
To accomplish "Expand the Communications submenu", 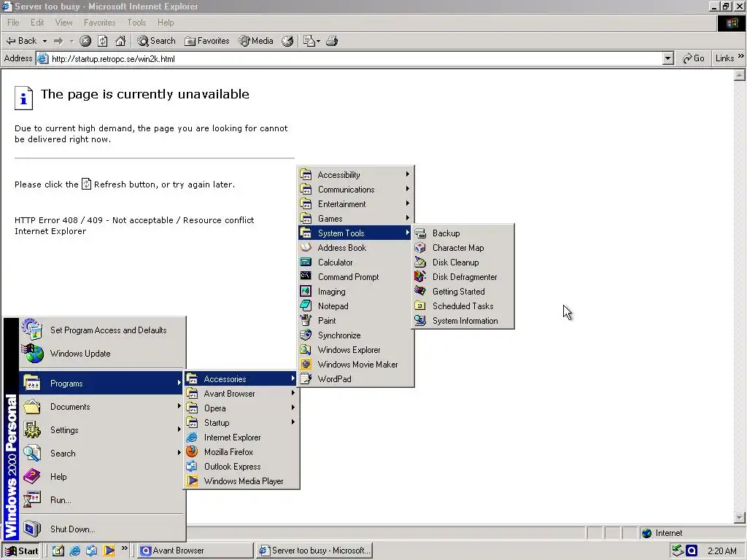I will click(x=355, y=190).
